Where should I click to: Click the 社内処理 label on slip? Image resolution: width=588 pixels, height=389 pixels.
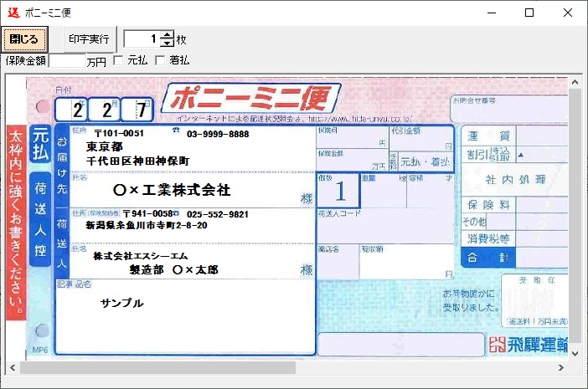(516, 180)
